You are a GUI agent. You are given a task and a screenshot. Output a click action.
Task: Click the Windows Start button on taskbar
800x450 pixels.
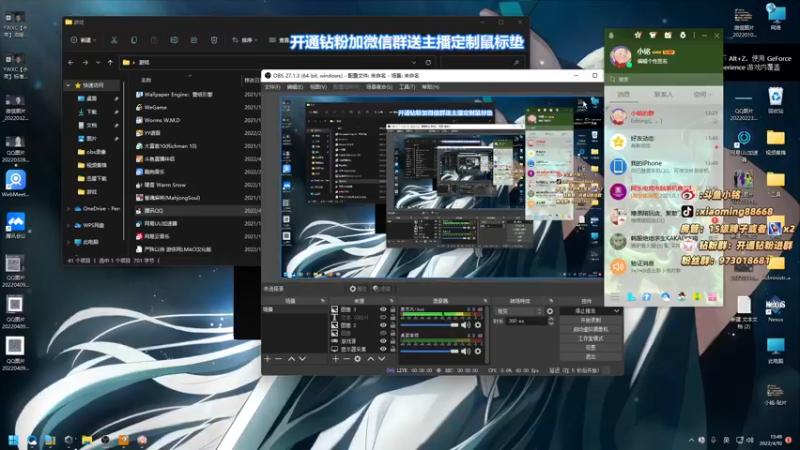pos(13,440)
